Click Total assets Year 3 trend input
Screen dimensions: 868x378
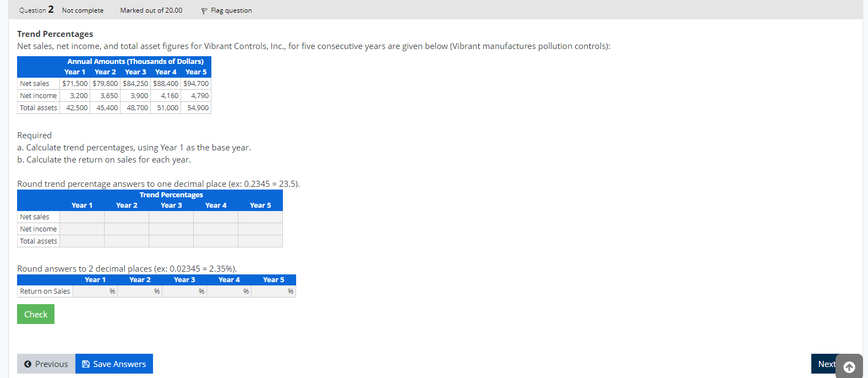171,241
